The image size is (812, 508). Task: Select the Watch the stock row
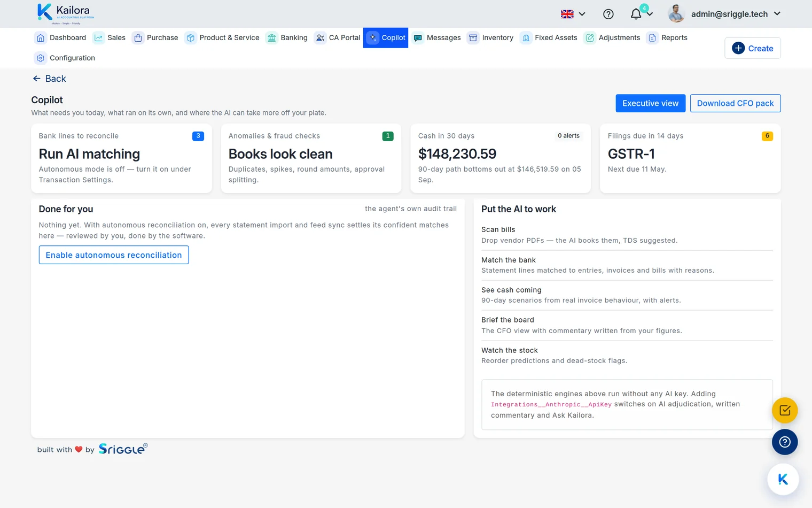627,356
